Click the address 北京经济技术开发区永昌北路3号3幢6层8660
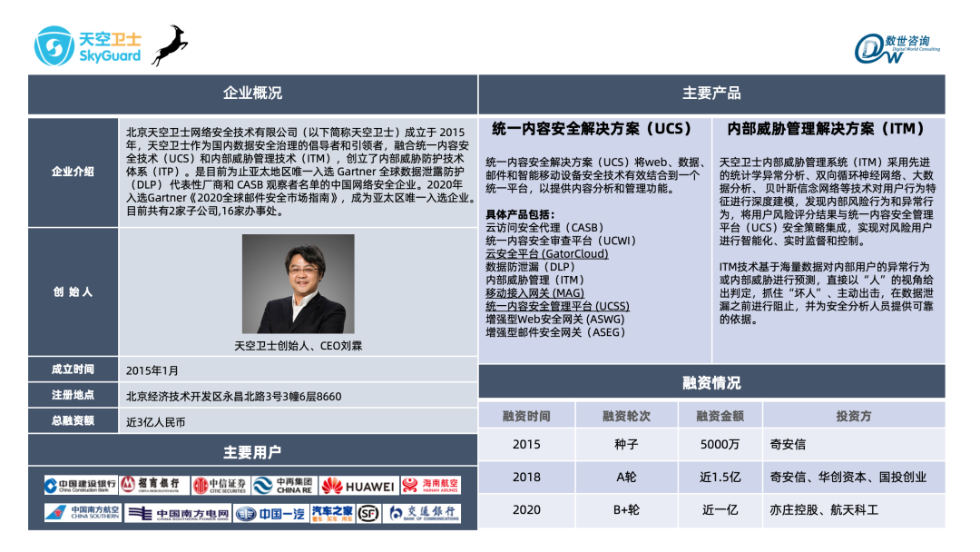 pyautogui.click(x=234, y=397)
